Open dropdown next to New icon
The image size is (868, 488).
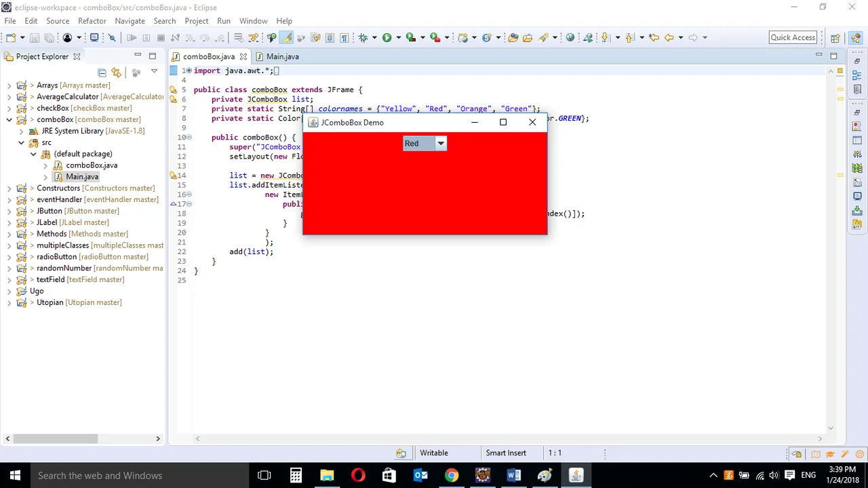click(22, 38)
